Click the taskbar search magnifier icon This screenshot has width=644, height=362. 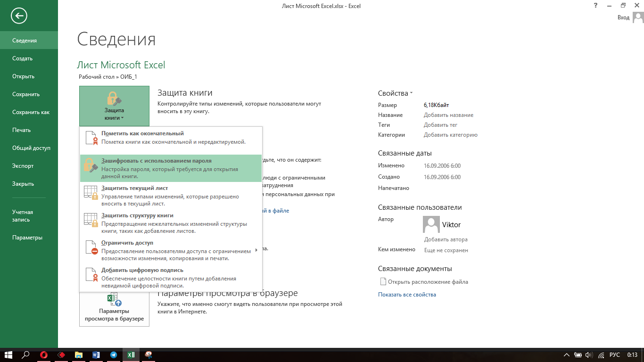26,355
